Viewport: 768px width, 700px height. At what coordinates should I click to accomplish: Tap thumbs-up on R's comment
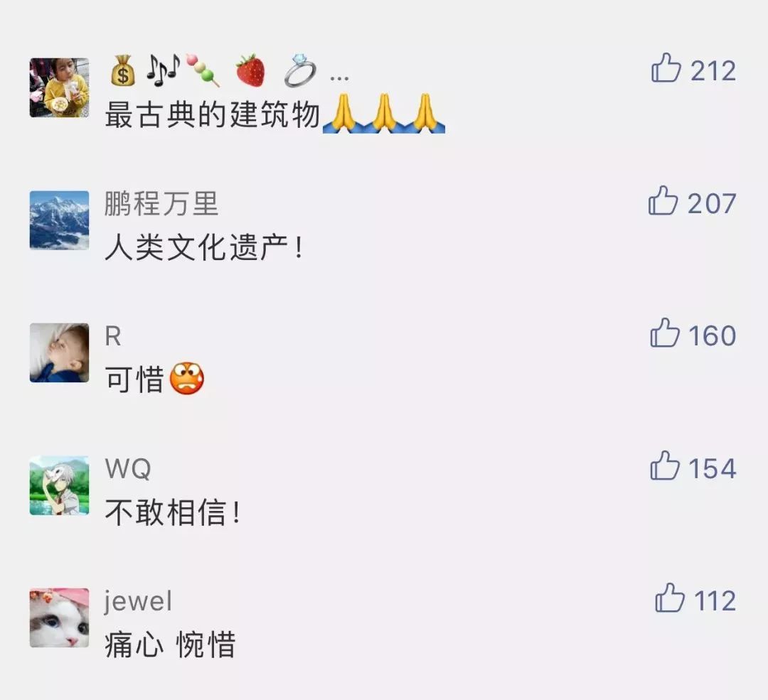point(665,333)
